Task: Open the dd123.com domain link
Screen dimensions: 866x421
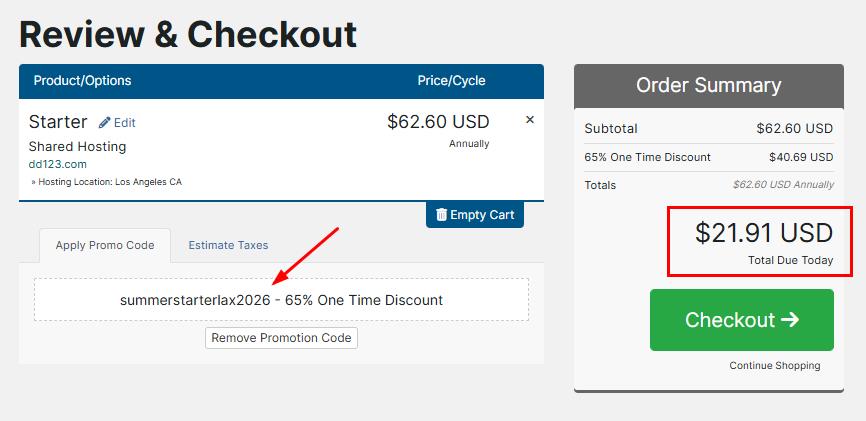Action: click(57, 164)
